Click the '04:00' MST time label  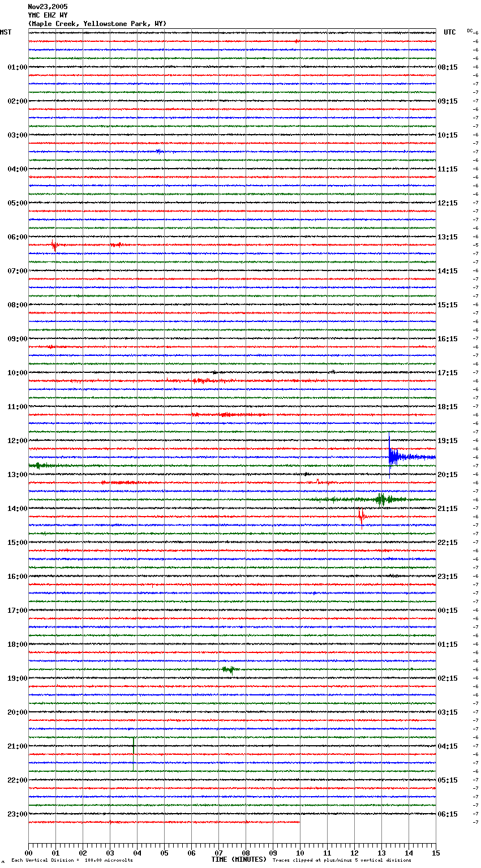pyautogui.click(x=18, y=169)
